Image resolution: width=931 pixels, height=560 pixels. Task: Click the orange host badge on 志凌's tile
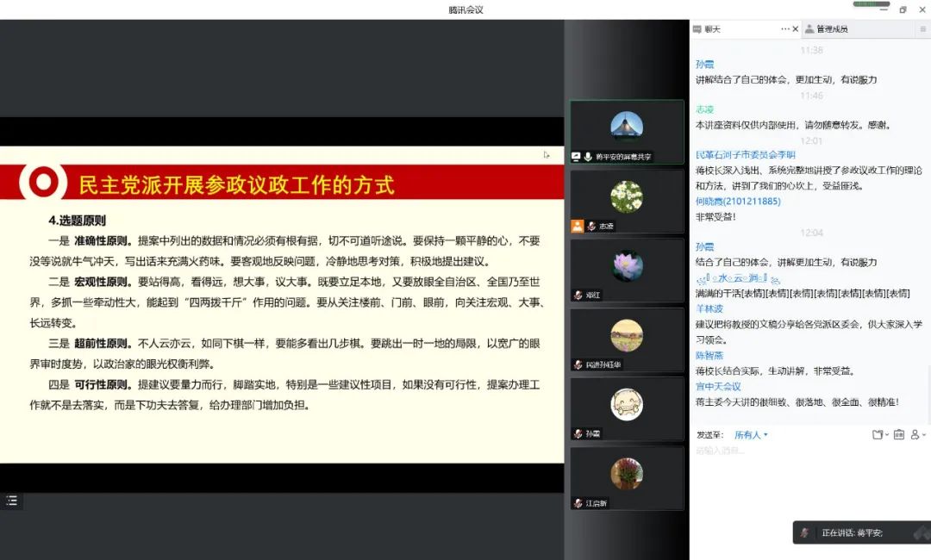coord(578,226)
